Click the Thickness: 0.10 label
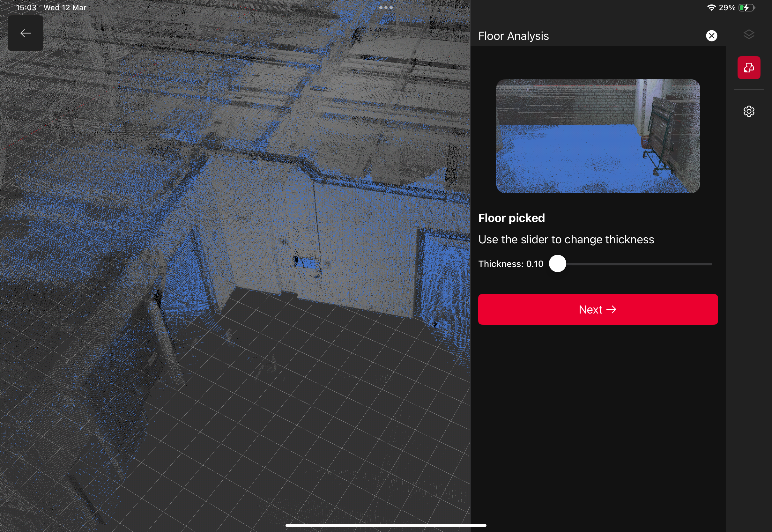This screenshot has height=532, width=772. (511, 264)
